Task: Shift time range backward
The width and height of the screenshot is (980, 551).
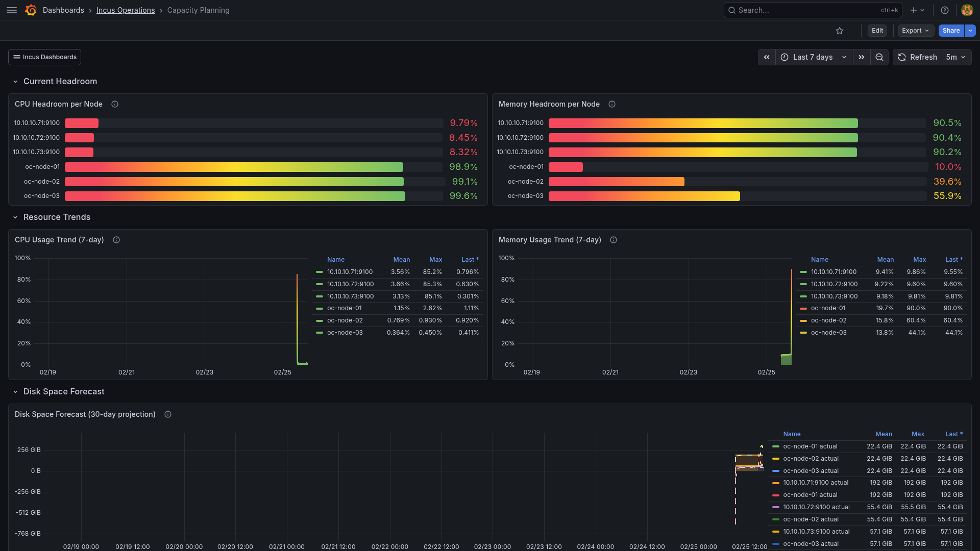Action: 767,57
